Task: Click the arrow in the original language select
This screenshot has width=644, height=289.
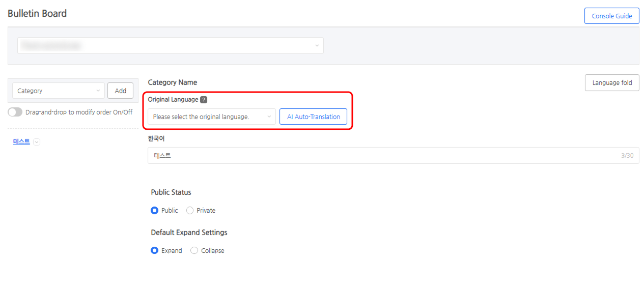Action: click(x=269, y=117)
